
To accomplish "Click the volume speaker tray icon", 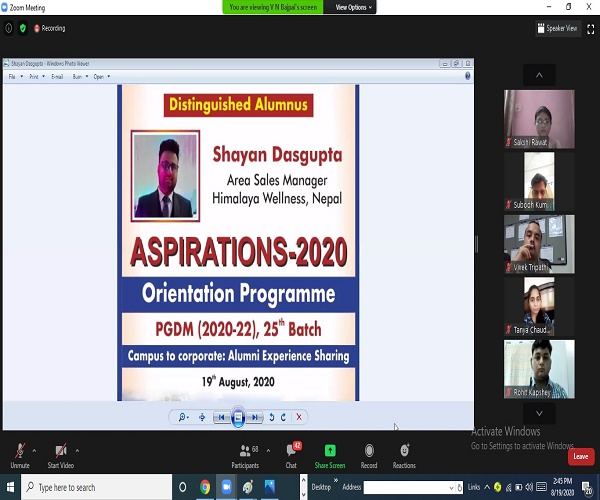I will 529,487.
